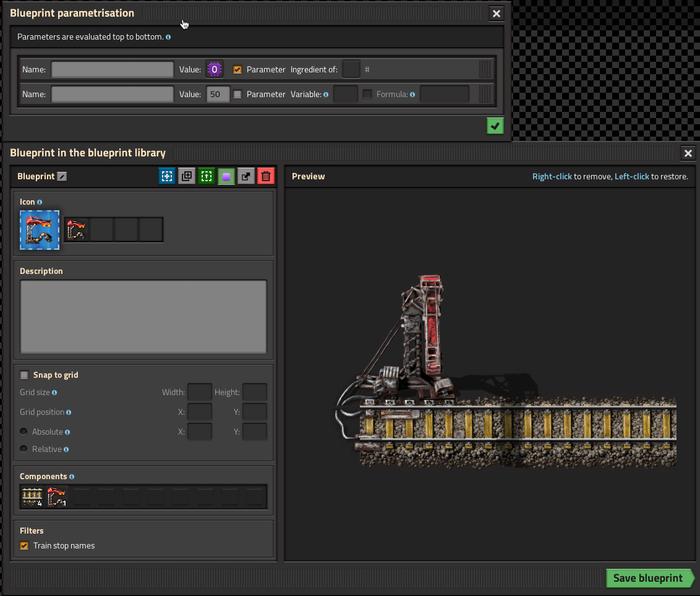Click Name field in second parameter row
Image resolution: width=700 pixels, height=596 pixels.
click(x=113, y=94)
